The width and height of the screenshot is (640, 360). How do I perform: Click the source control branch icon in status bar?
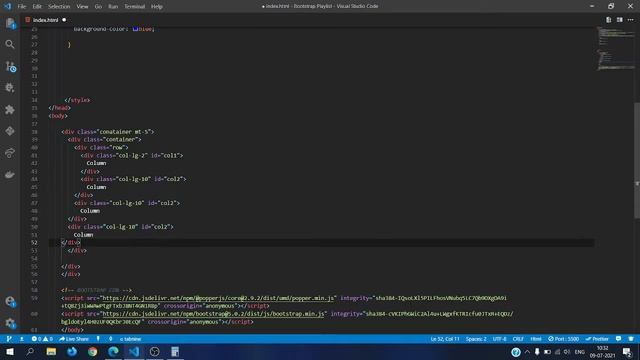[9, 339]
